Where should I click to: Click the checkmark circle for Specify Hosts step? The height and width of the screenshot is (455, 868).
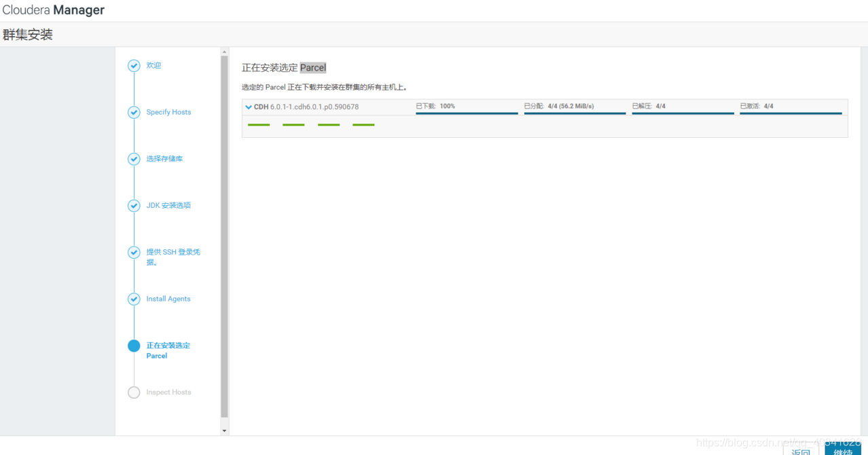134,113
